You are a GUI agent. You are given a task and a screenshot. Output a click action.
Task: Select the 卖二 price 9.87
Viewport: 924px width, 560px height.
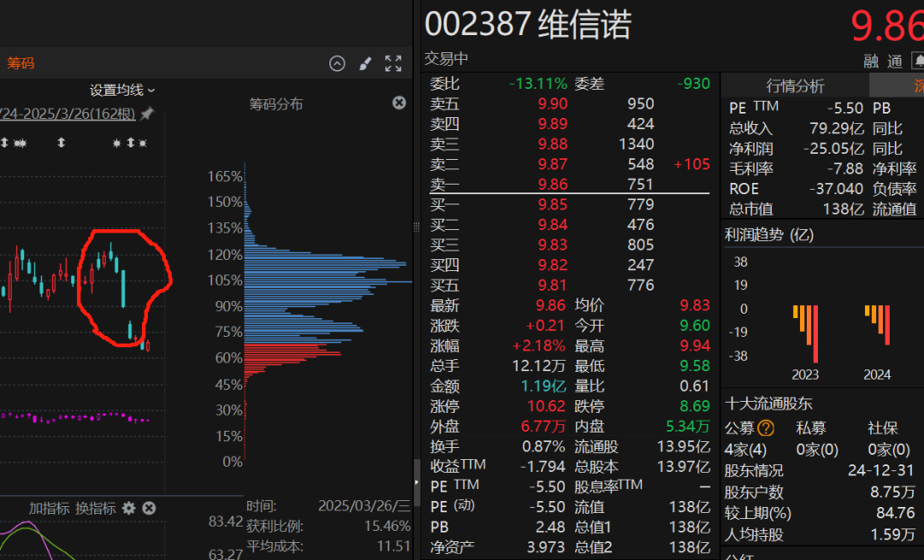(x=552, y=164)
